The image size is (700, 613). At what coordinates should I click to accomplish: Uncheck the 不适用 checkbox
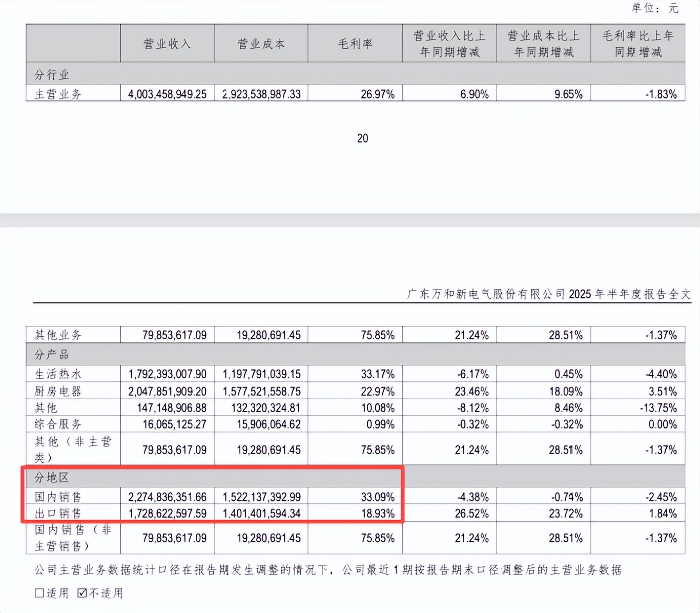82,593
